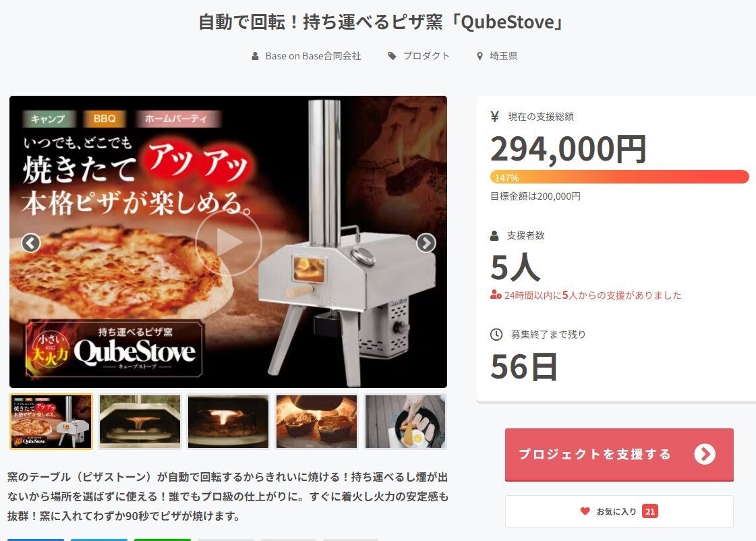The width and height of the screenshot is (756, 541).
Task: Add project to お気に入り favorites
Action: click(619, 511)
